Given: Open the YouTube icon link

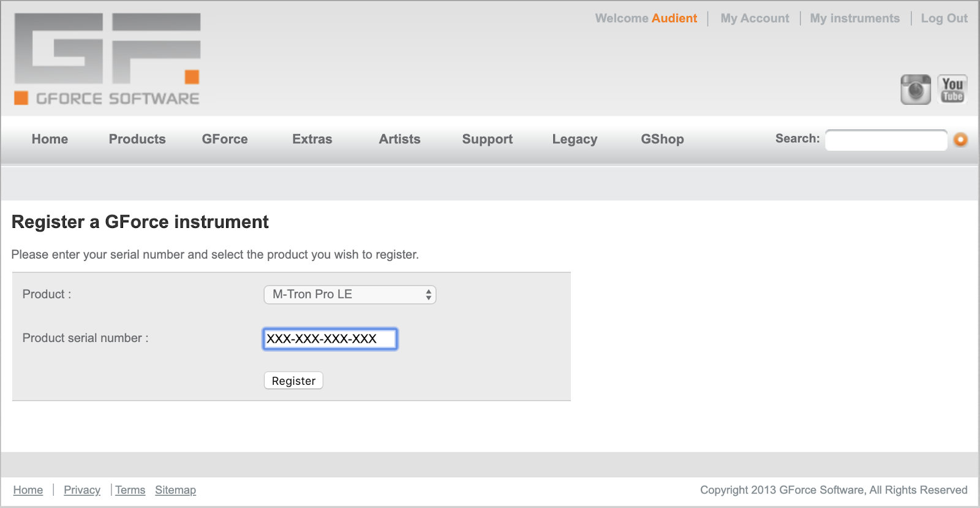Looking at the screenshot, I should (952, 89).
